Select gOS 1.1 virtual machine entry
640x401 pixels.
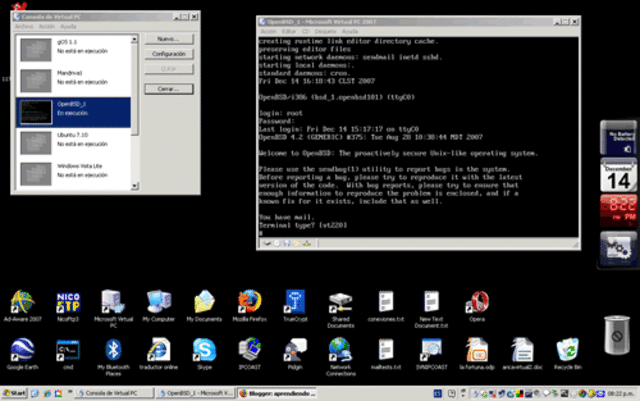(73, 50)
